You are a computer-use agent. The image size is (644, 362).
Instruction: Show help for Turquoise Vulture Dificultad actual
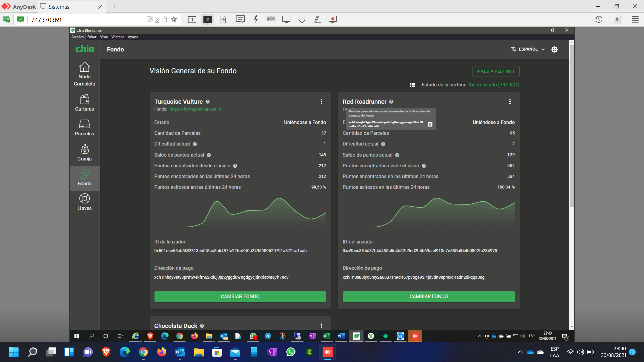coord(195,144)
